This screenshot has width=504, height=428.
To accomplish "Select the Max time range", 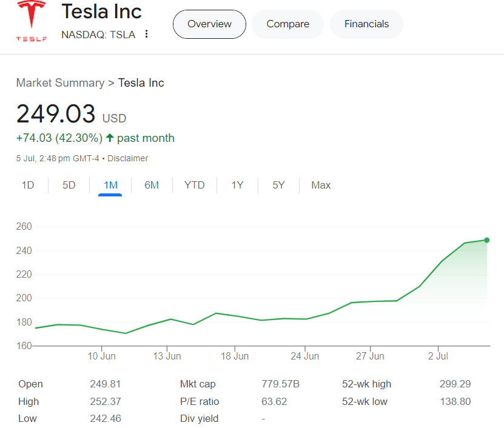I will (x=321, y=186).
